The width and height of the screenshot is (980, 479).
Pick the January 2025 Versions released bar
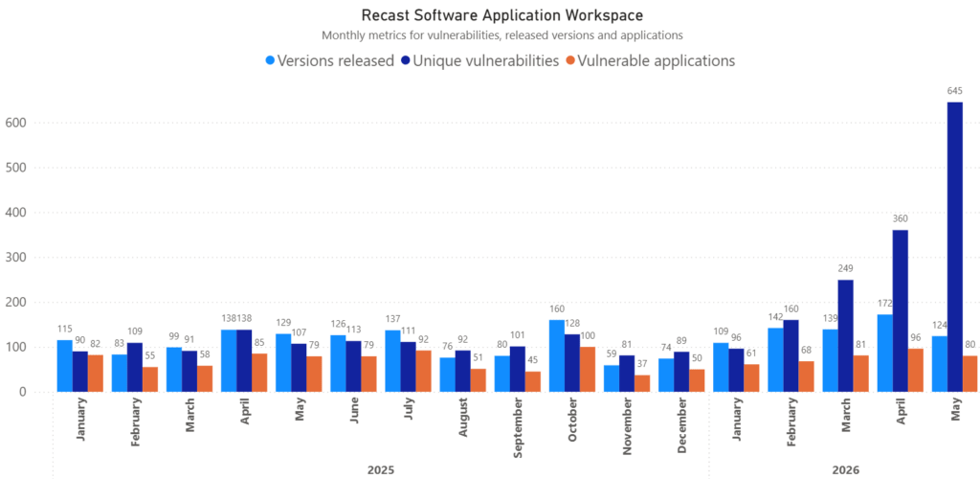[x=64, y=366]
